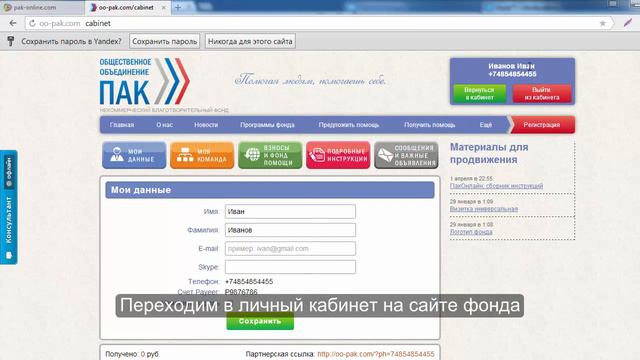Open Моя команда section icon
The image size is (640, 360).
tap(202, 155)
